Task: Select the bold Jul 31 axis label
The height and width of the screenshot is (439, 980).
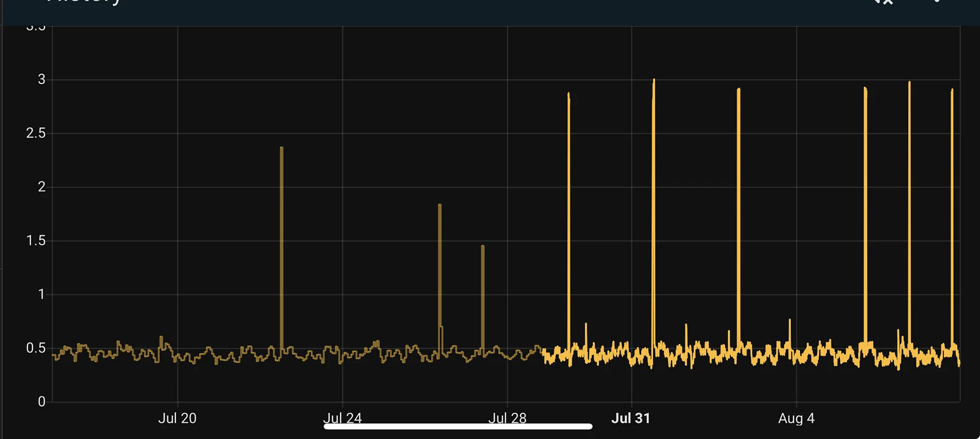Action: (x=630, y=418)
